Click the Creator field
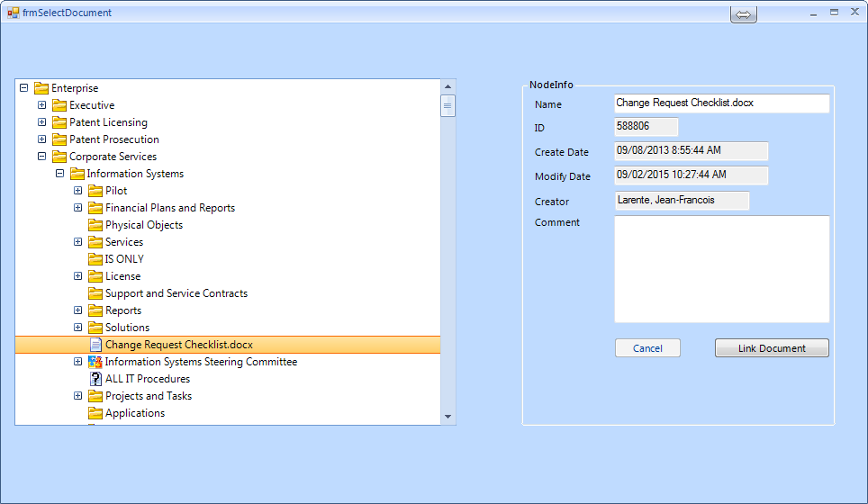 (682, 201)
